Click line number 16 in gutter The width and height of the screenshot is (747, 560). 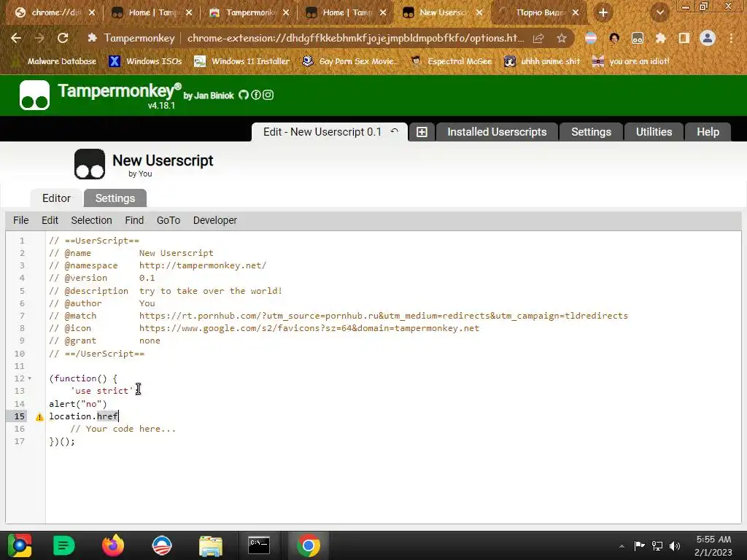(x=19, y=429)
